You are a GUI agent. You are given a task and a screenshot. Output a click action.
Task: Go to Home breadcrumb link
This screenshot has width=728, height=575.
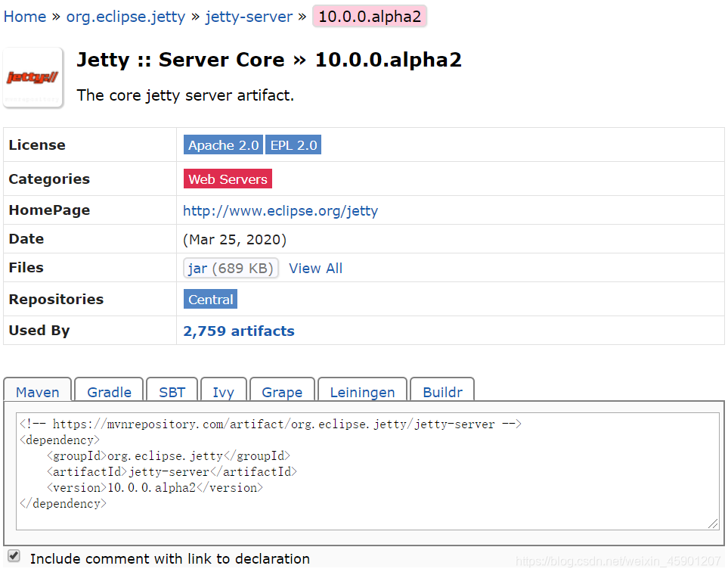point(25,17)
